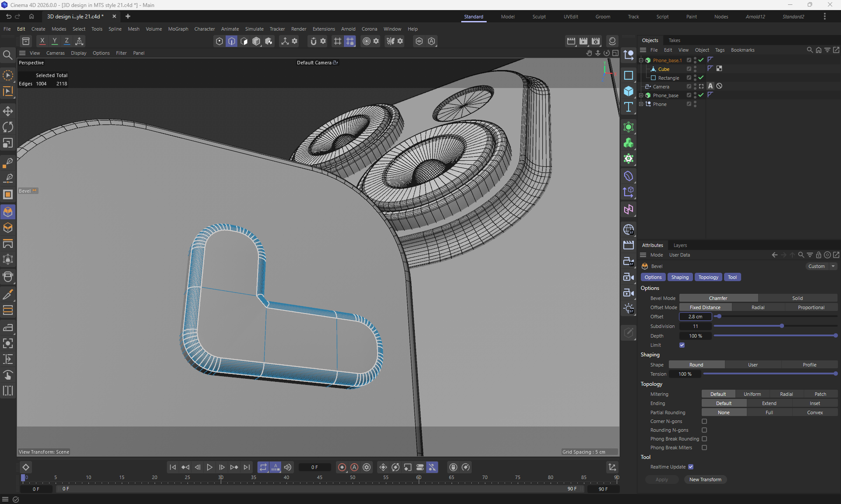Open the MoGraph menu

tap(178, 29)
